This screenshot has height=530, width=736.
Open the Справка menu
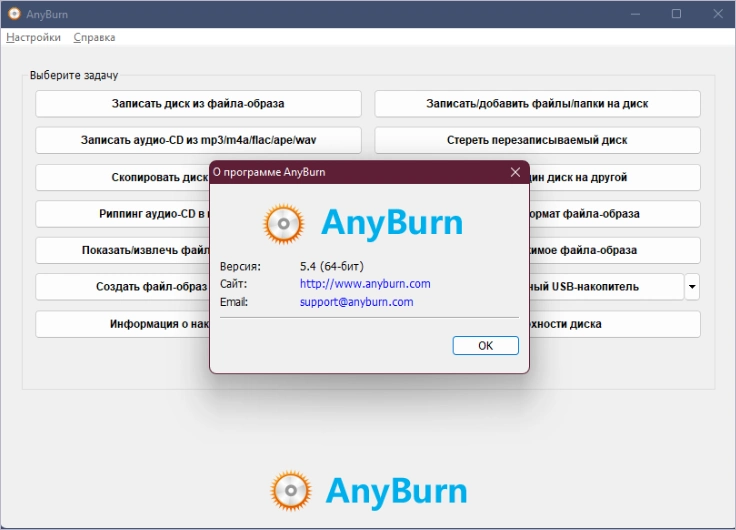(94, 38)
